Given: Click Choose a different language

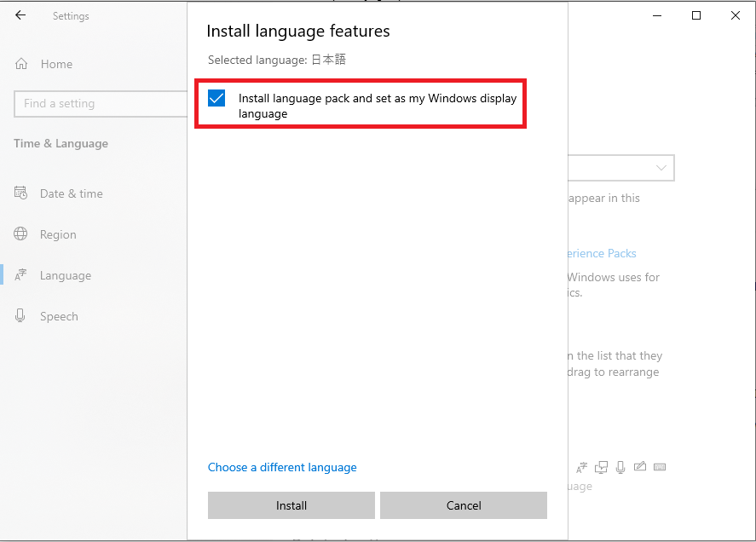Looking at the screenshot, I should point(282,467).
